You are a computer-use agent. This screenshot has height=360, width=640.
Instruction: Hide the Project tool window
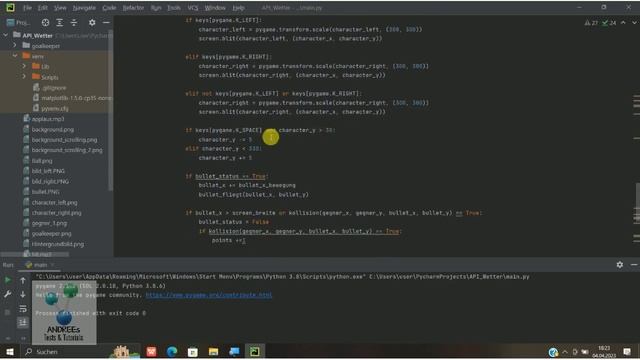point(106,23)
